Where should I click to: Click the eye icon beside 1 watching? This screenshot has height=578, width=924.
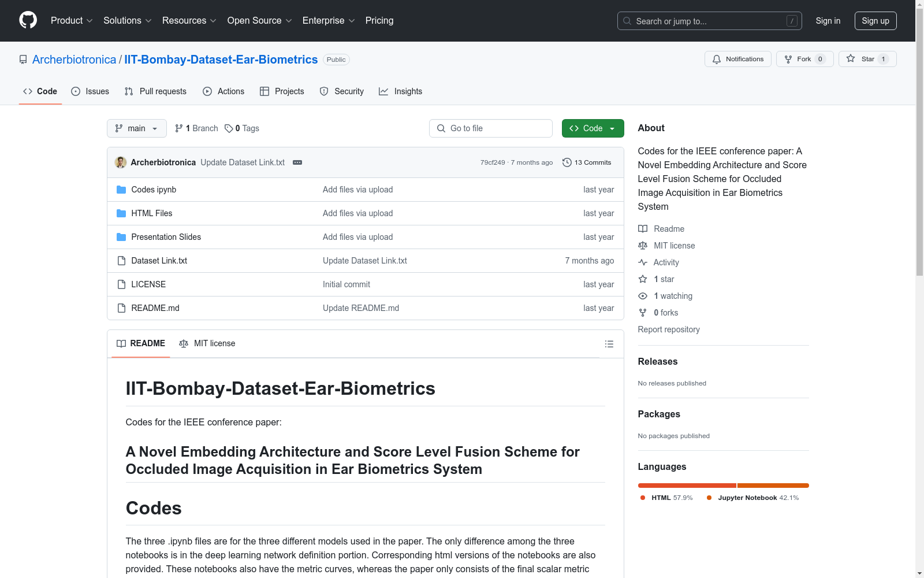(x=643, y=296)
